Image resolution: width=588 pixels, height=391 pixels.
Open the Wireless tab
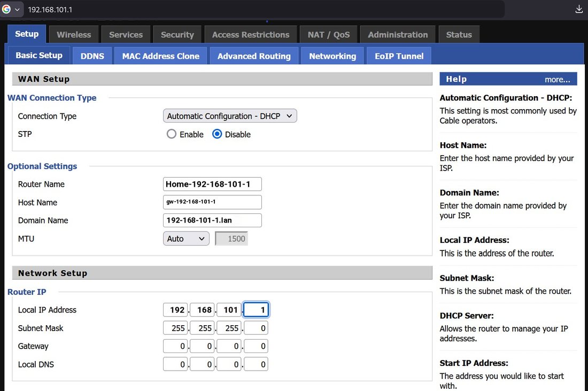[74, 35]
